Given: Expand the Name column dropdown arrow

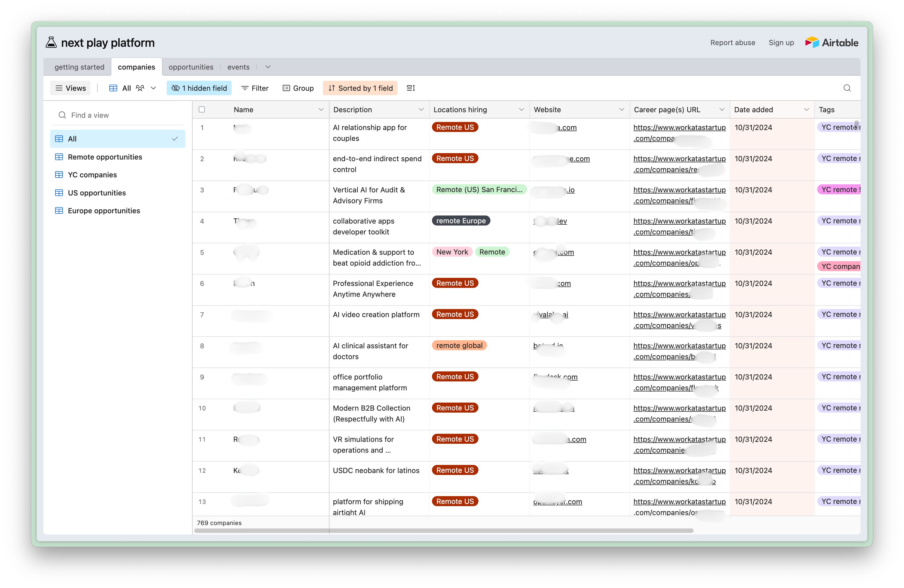Looking at the screenshot, I should [x=321, y=109].
